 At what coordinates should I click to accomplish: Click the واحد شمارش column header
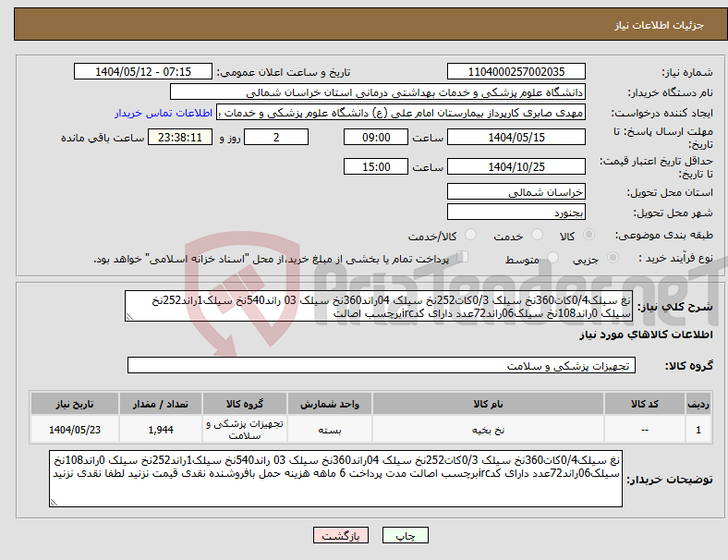coord(329,404)
